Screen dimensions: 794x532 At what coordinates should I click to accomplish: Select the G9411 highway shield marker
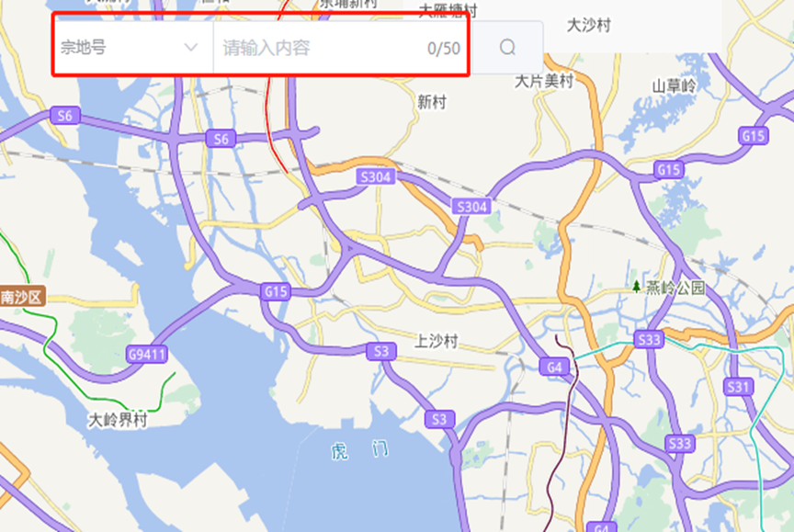[147, 355]
